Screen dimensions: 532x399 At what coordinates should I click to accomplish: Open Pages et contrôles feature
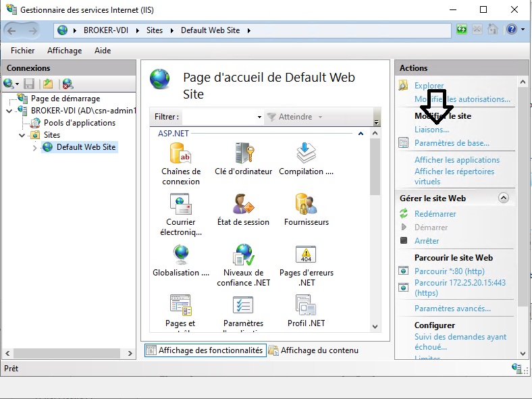[x=180, y=313]
